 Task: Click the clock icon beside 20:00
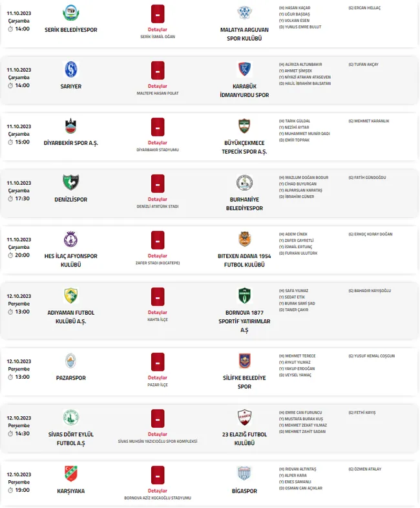(x=10, y=255)
